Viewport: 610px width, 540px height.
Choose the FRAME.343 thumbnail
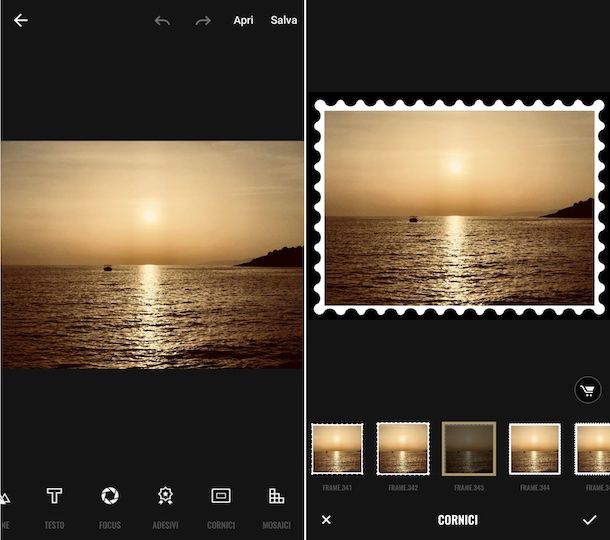pos(469,449)
